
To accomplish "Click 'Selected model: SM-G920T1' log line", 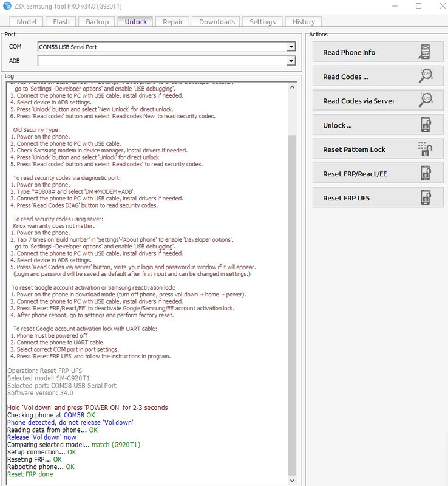I will point(49,378).
